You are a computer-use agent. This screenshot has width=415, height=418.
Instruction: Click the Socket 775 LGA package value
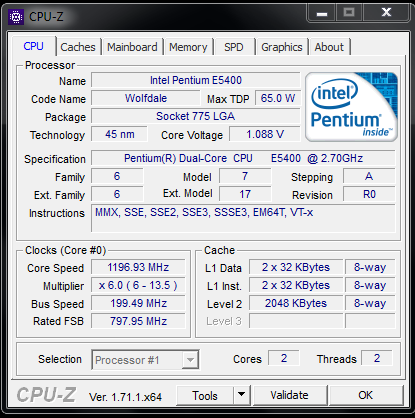coord(196,116)
